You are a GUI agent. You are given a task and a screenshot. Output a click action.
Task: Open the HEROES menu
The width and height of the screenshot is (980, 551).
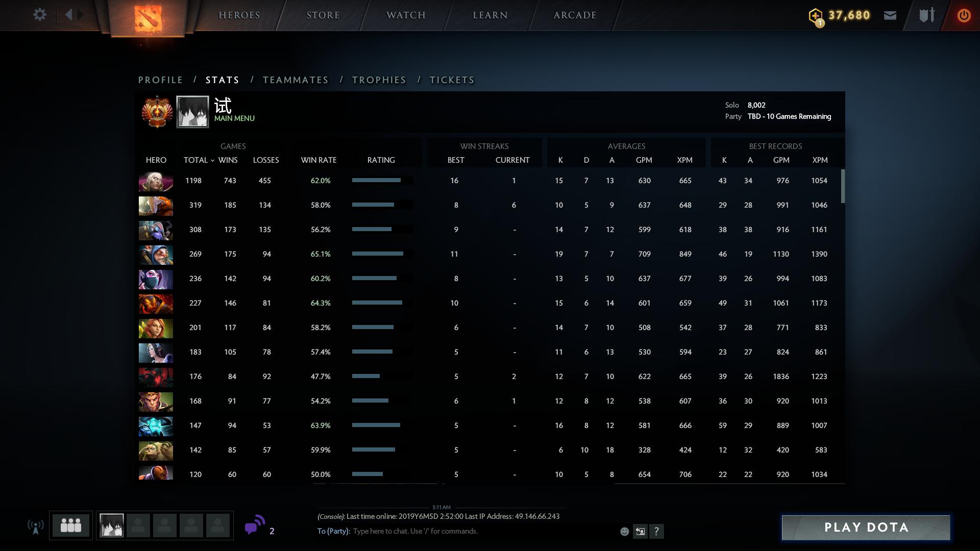click(239, 15)
